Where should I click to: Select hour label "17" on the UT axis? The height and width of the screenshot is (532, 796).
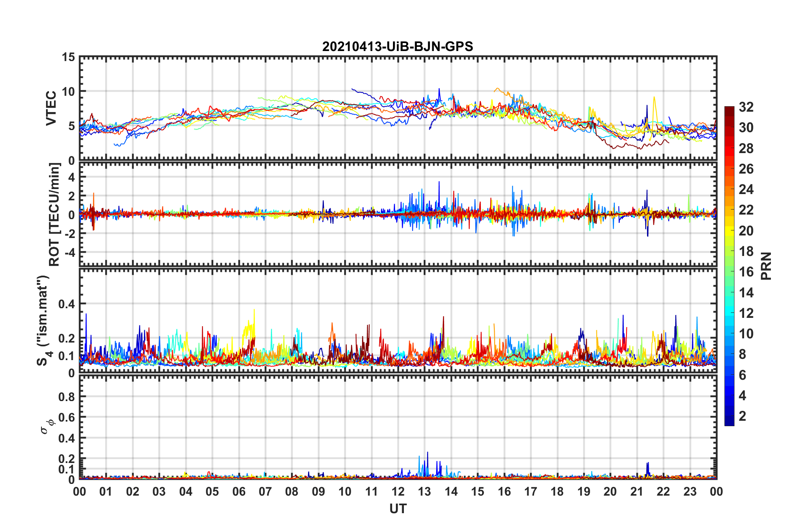pyautogui.click(x=531, y=491)
